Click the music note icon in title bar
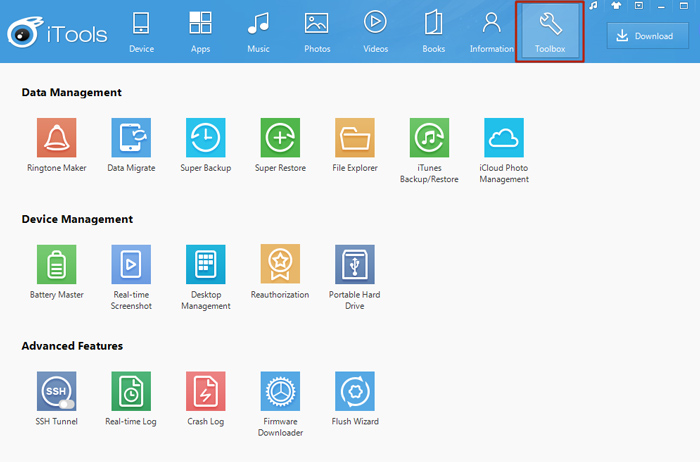 (x=593, y=6)
